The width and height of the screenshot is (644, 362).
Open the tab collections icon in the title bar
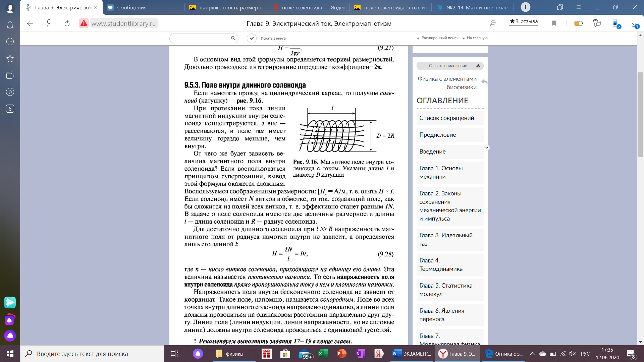[560, 7]
